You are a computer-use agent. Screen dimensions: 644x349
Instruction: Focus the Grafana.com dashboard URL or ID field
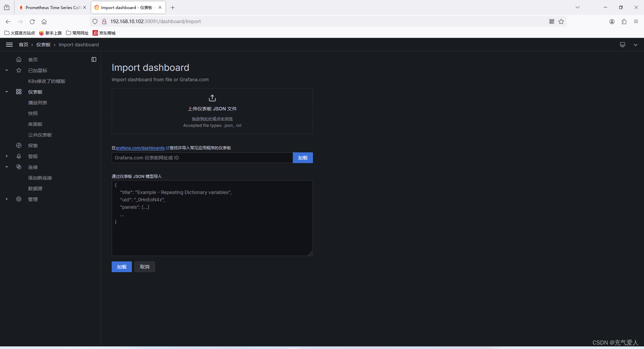(x=202, y=158)
